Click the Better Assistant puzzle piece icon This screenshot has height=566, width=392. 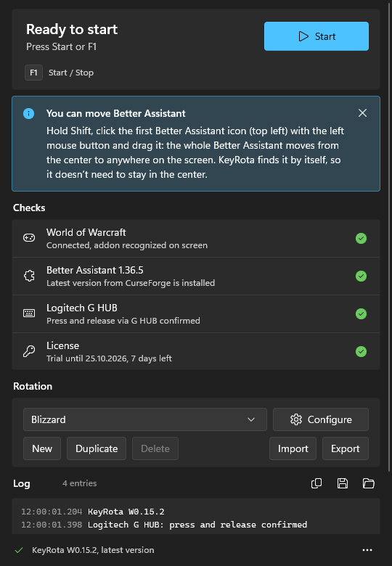tap(29, 276)
